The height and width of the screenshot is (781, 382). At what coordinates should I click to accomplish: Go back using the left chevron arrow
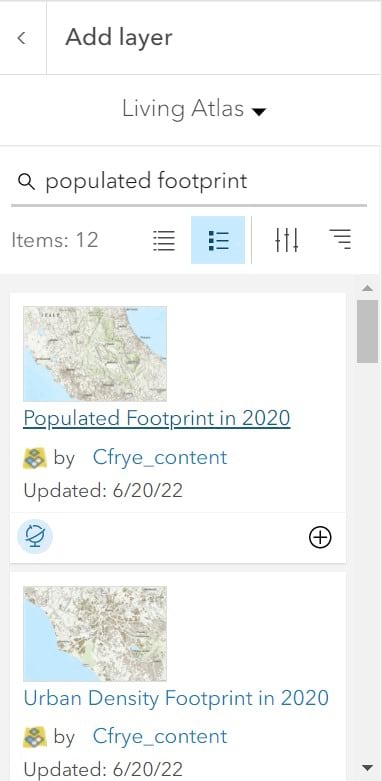21,38
